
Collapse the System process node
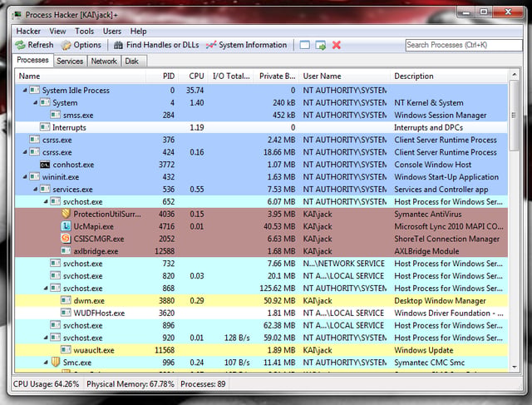[35, 102]
